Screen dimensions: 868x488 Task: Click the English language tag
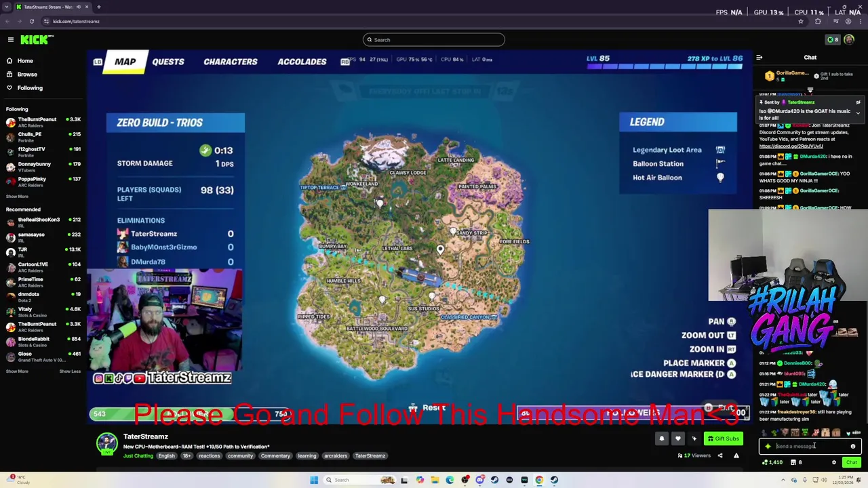[166, 456]
